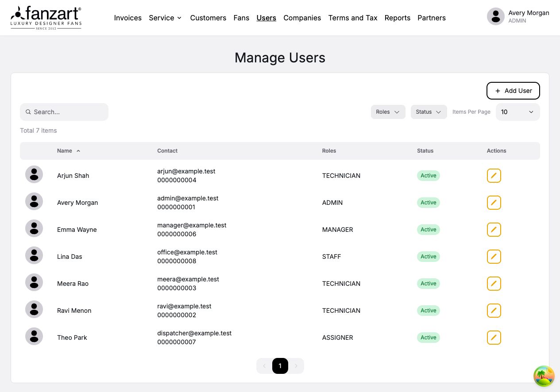Click the Total 7 items text
560x392 pixels.
coord(39,131)
